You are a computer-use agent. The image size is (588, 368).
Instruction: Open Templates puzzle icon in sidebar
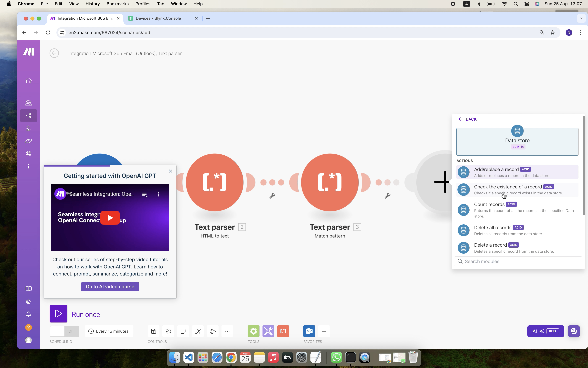[29, 128]
